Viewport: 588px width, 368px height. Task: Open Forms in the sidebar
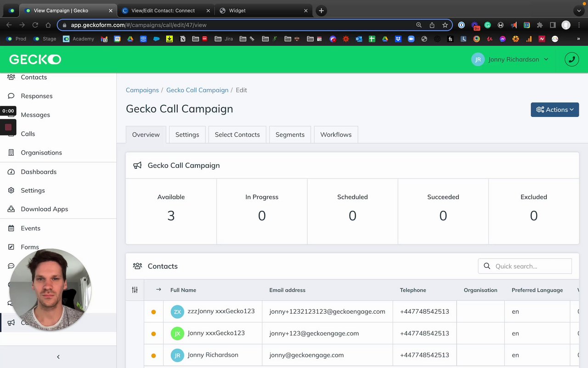[30, 247]
